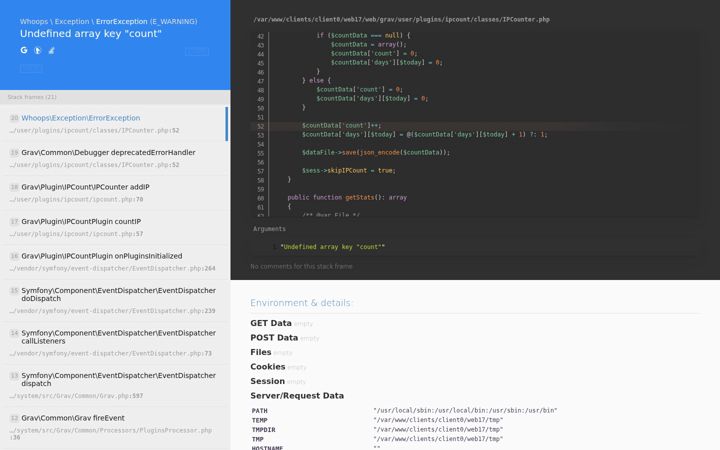
Task: Click the PATH value /usr/local/sbin string
Action: tap(465, 411)
